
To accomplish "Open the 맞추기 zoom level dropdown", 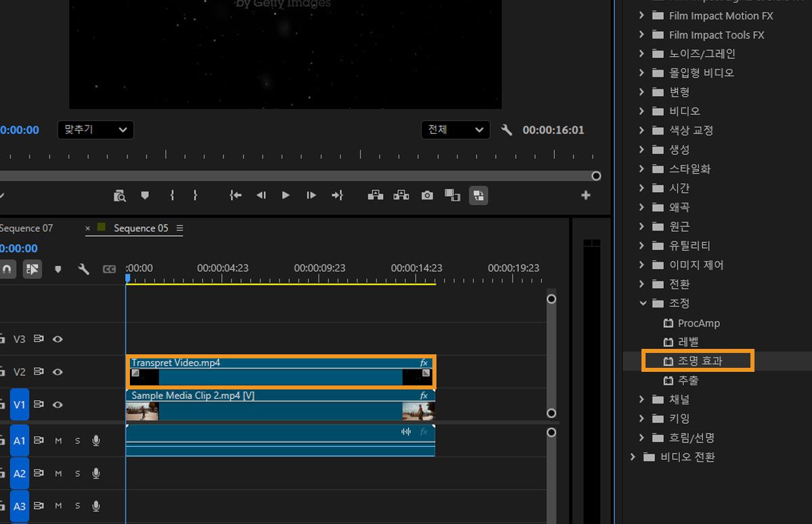I will click(x=95, y=130).
